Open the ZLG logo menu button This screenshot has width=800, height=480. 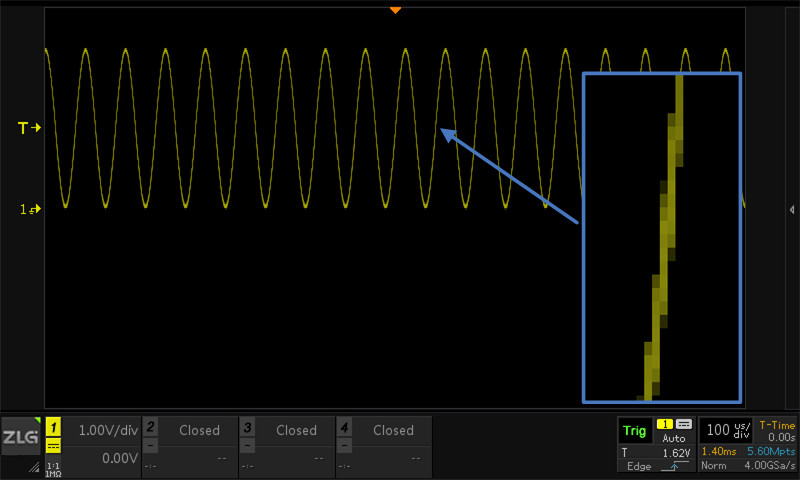(20, 436)
